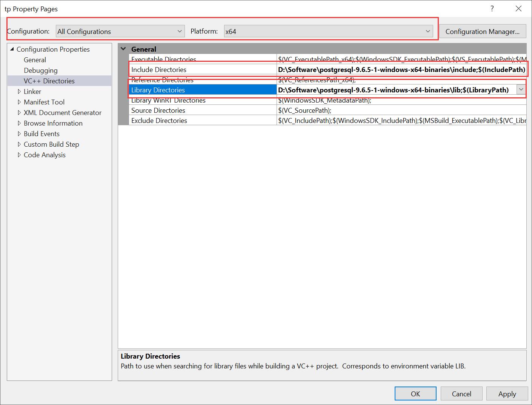Open the Code Analysis page
This screenshot has height=405, width=532.
[44, 155]
